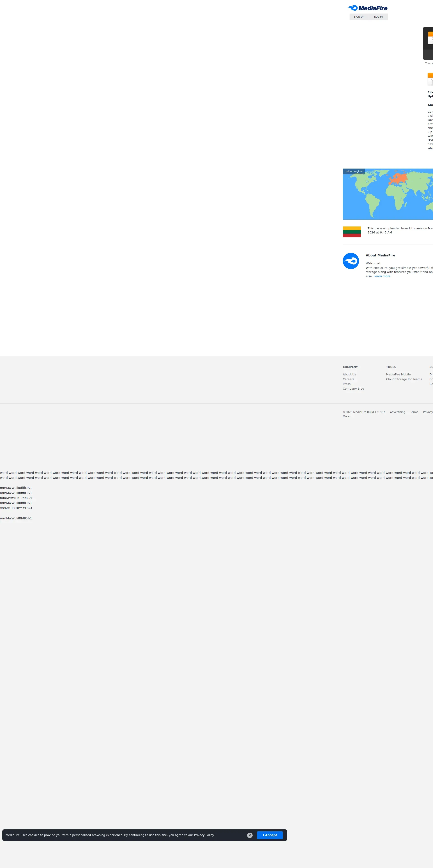Image resolution: width=433 pixels, height=868 pixels.
Task: Open Privacy Policy link in cookie banner
Action: tap(204, 835)
